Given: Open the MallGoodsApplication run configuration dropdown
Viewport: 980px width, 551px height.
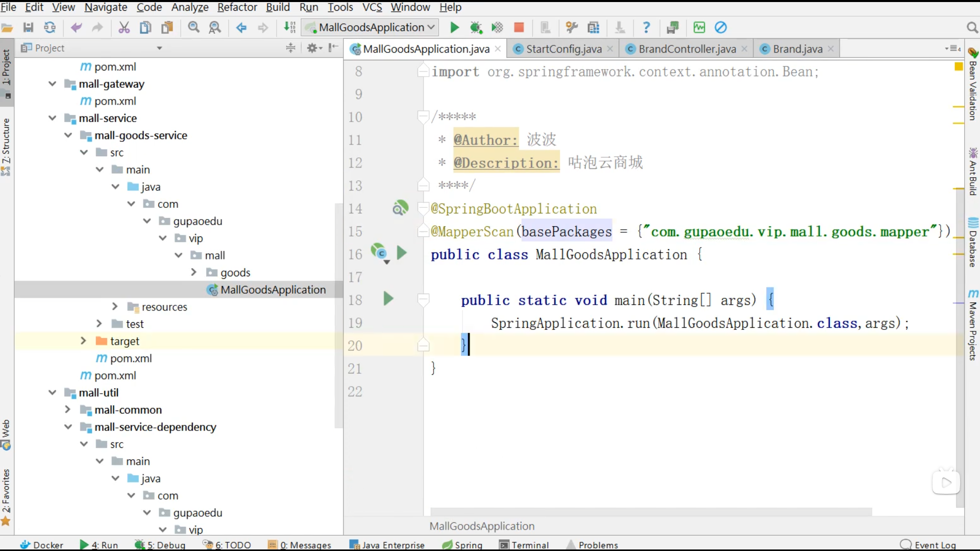Looking at the screenshot, I should 370,28.
